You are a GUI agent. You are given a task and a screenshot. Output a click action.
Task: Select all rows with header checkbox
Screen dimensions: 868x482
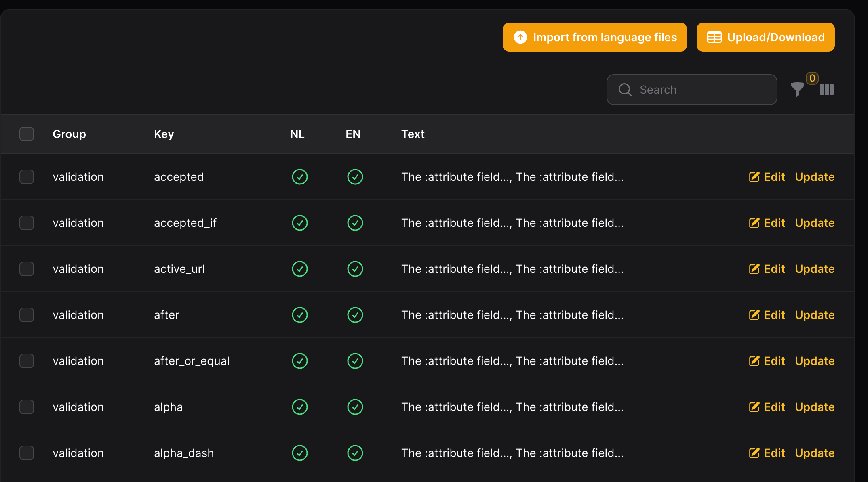coord(27,134)
